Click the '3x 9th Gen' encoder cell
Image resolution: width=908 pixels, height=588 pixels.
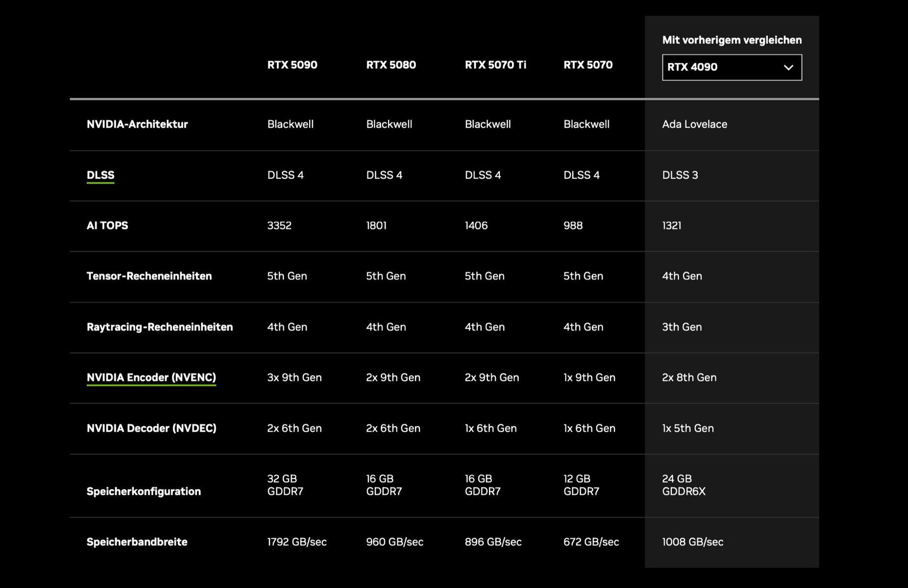[x=294, y=378]
